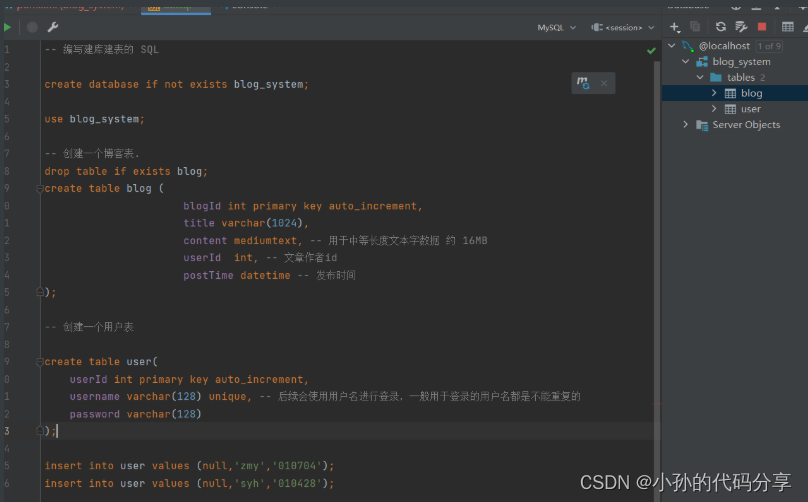The image size is (808, 502).
Task: Click the fold end marker on the cursor line
Action: (x=40, y=431)
